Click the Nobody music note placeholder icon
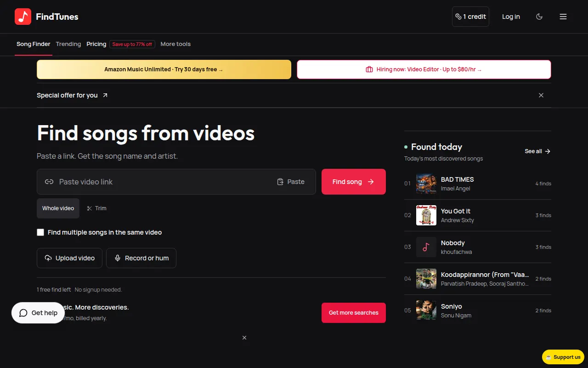Viewport: 588px width, 368px height. click(x=426, y=247)
